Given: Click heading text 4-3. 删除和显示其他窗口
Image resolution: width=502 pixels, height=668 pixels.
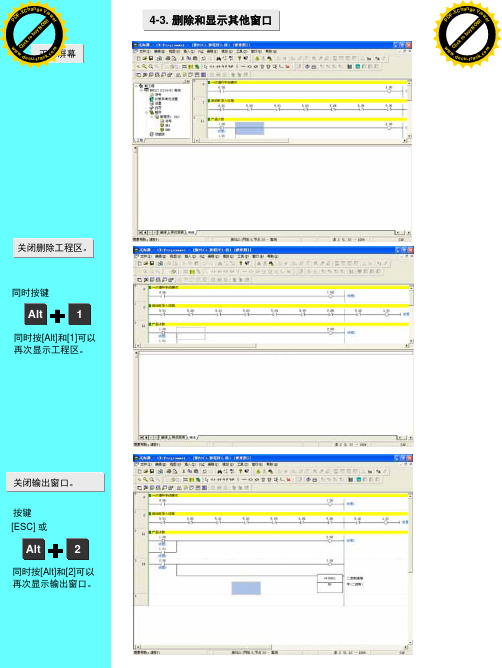Looking at the screenshot, I should [211, 20].
